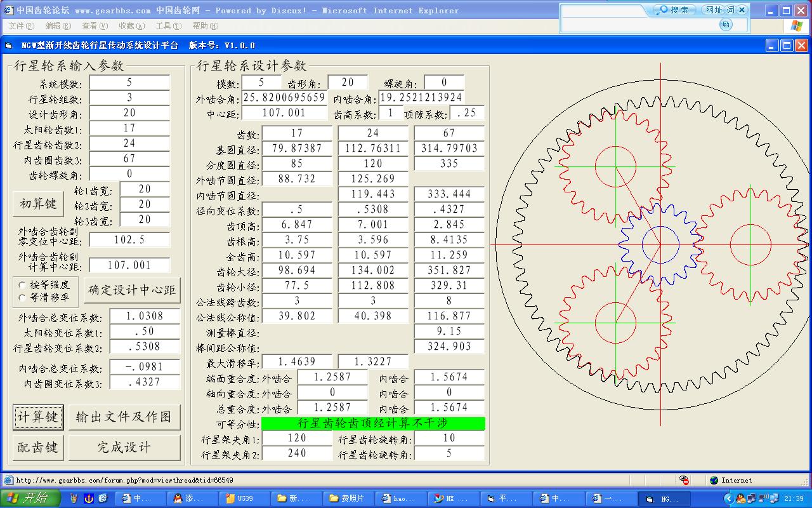Click the 顶隙系数 field showing .25

(x=467, y=113)
